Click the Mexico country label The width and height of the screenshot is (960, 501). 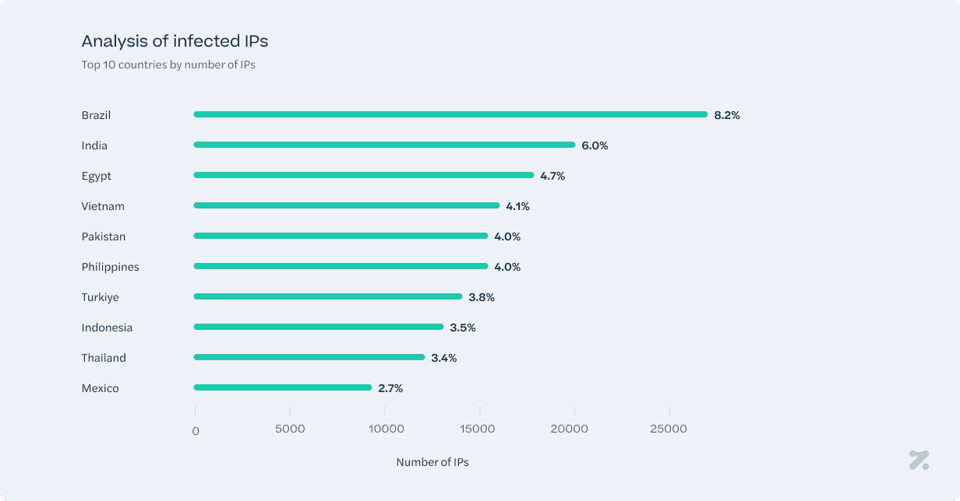pos(100,388)
